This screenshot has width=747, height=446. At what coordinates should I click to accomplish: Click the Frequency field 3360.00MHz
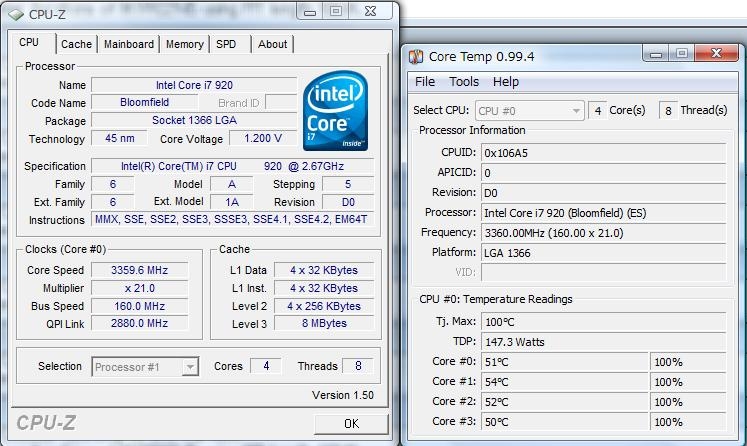click(604, 233)
